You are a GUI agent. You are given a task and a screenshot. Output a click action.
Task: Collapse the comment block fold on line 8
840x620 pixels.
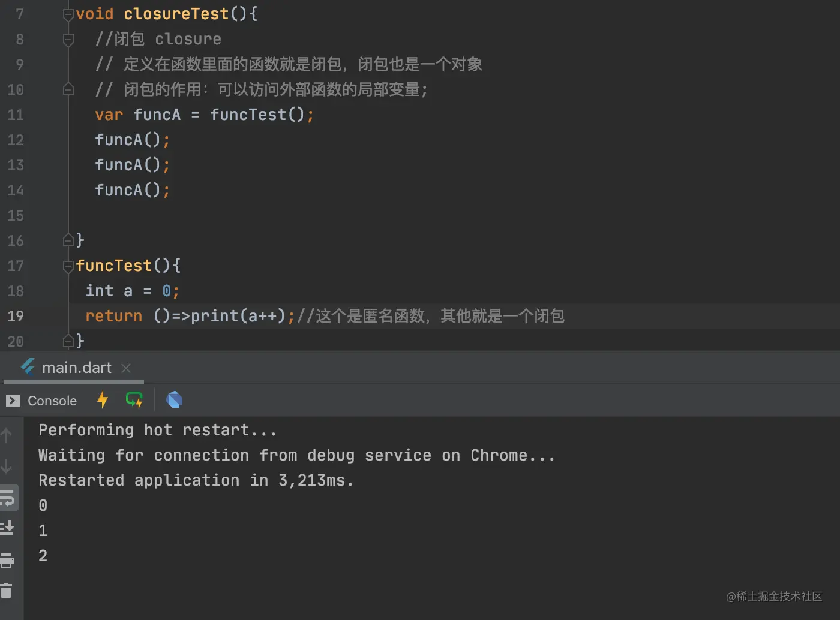[68, 40]
